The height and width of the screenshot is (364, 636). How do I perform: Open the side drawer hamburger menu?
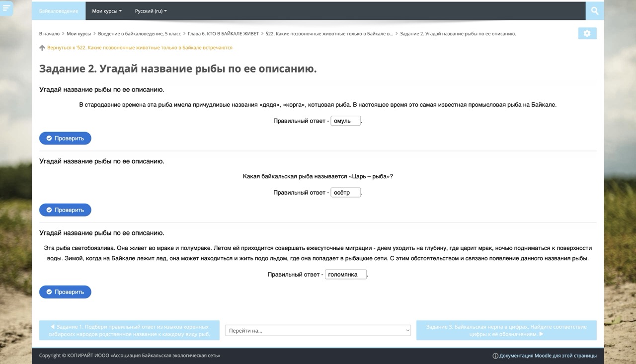(x=6, y=8)
